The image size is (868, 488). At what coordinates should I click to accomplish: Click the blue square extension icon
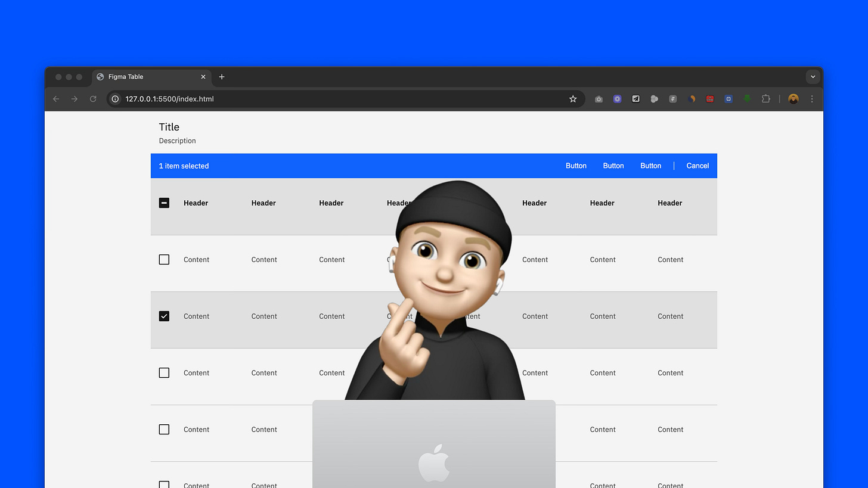point(728,99)
